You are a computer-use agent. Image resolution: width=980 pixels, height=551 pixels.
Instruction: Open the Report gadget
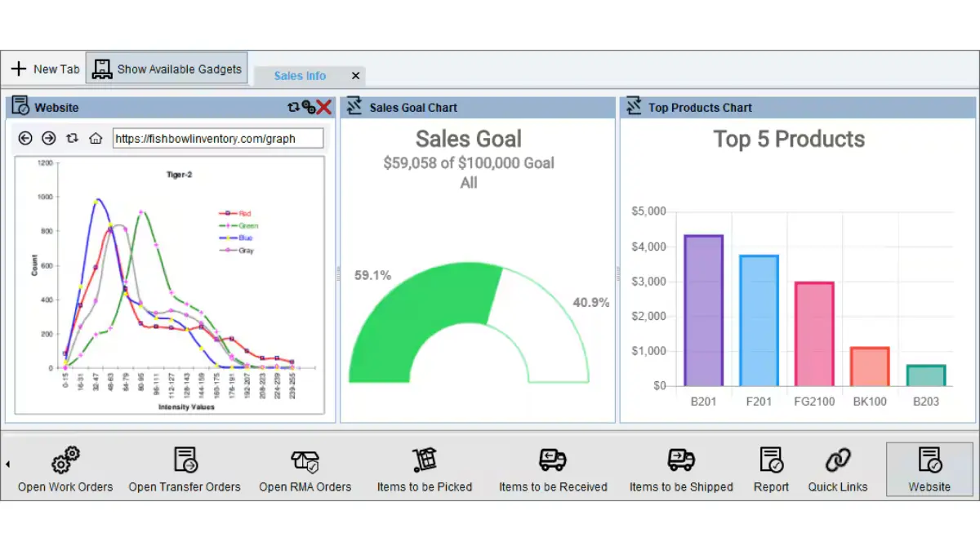tap(770, 469)
